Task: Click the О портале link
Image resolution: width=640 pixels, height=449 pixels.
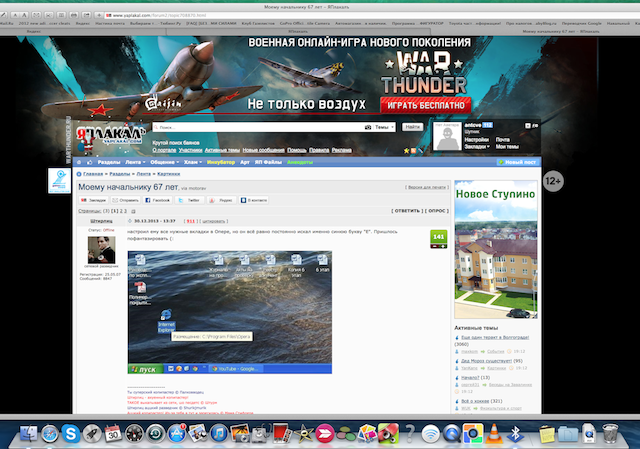Action: (x=164, y=150)
